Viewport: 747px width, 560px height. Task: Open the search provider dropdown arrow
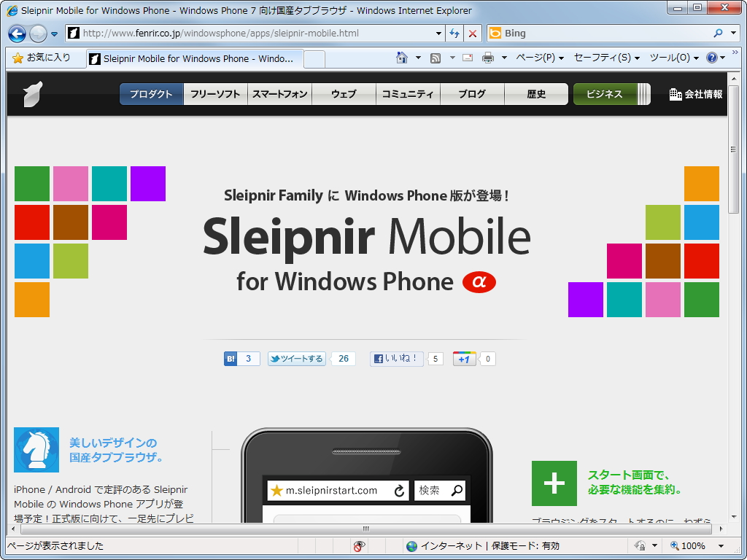[734, 33]
